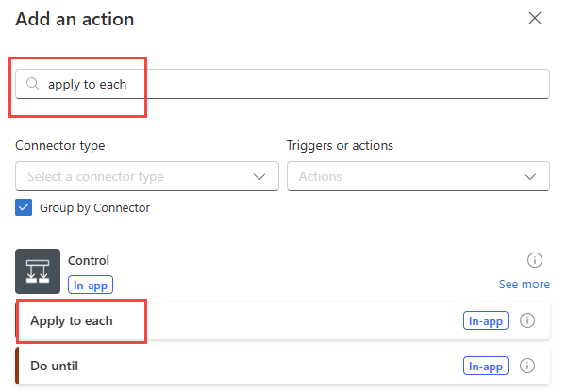Open info icon for Do until
567x392 pixels.
(527, 365)
